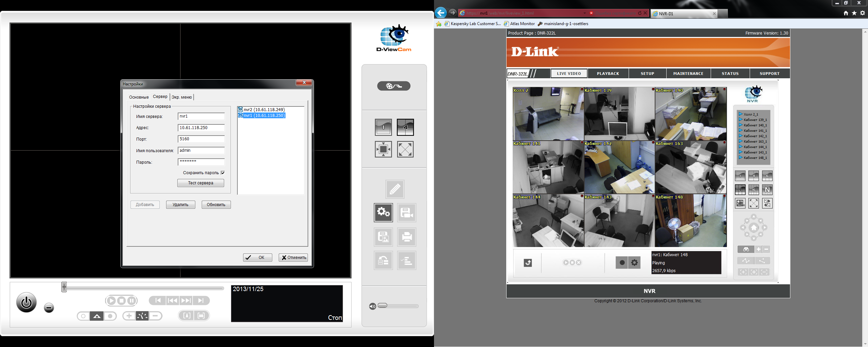Switch to the 'Основные' tab

(139, 97)
